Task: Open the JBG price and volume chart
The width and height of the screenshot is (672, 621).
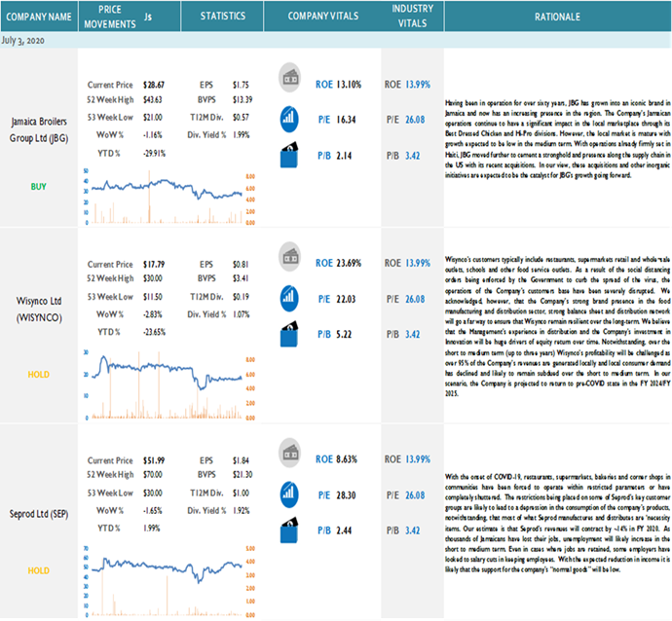Action: [169, 197]
